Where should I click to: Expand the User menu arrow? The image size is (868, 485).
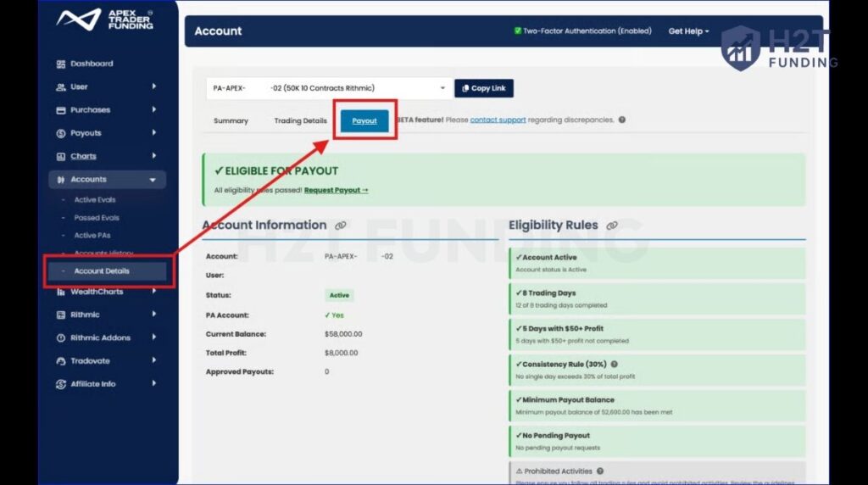154,86
